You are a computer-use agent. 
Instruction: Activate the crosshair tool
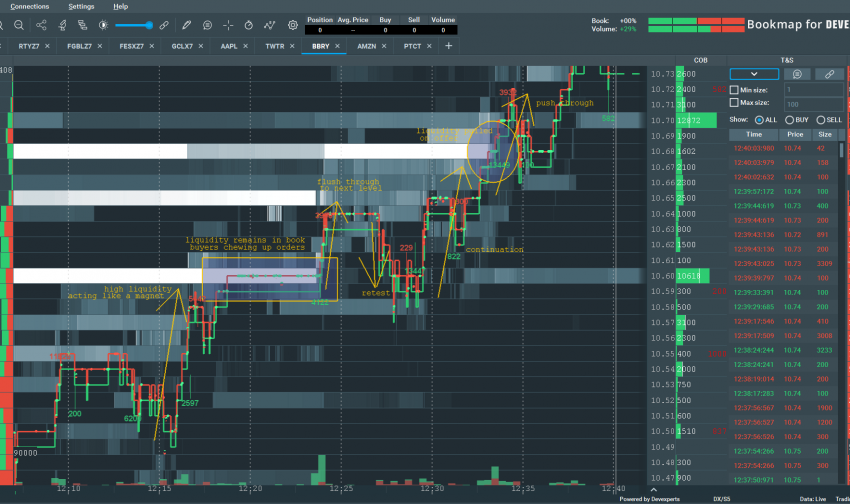[228, 24]
